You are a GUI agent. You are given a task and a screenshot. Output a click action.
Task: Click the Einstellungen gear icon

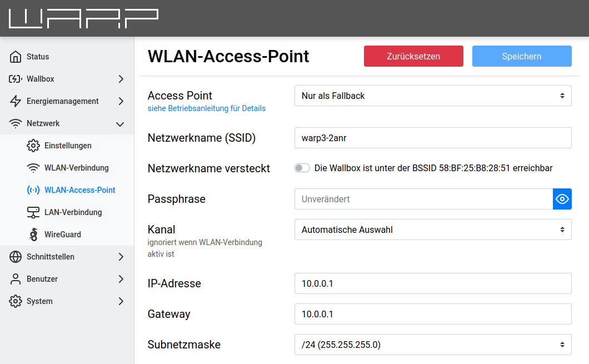point(33,146)
